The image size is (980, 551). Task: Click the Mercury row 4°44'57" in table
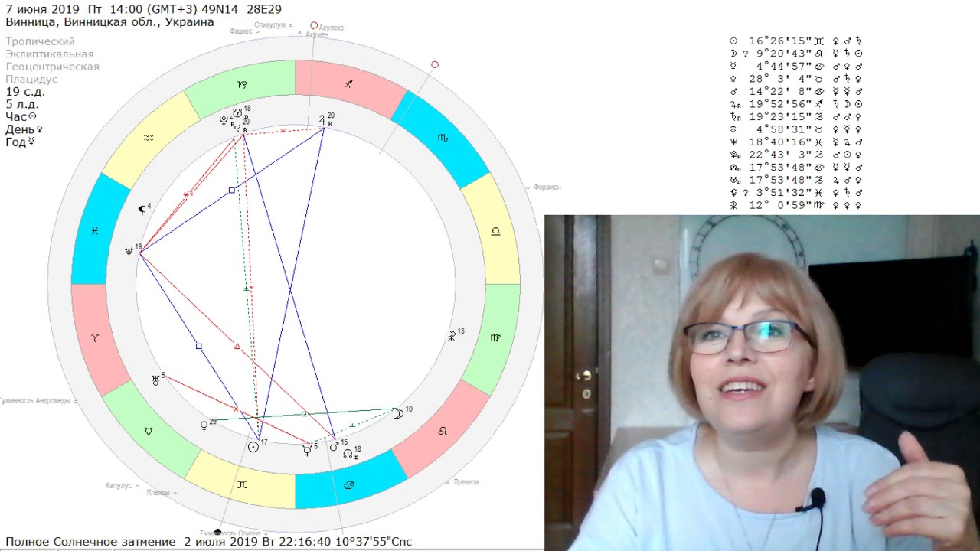tap(796, 67)
